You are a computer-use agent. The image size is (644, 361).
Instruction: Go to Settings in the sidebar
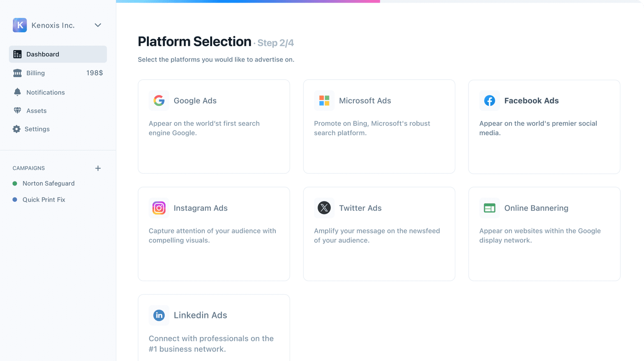pos(37,129)
